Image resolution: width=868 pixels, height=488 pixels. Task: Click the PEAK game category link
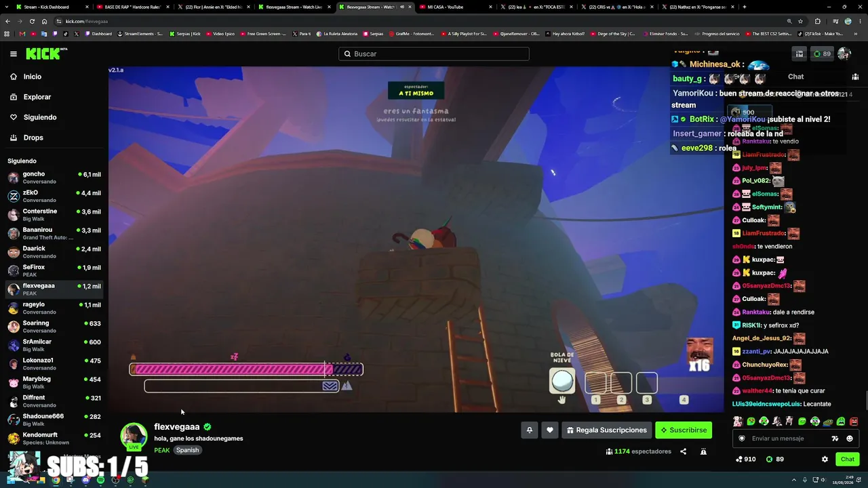162,450
